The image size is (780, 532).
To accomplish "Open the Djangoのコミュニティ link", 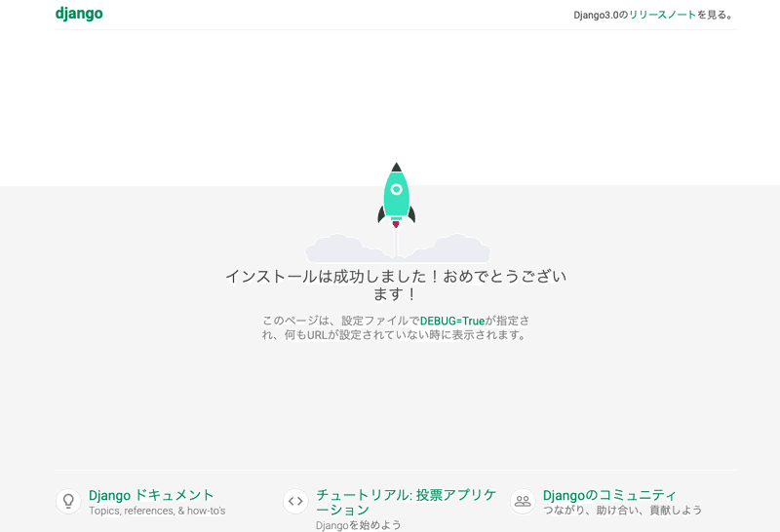I will (x=609, y=495).
